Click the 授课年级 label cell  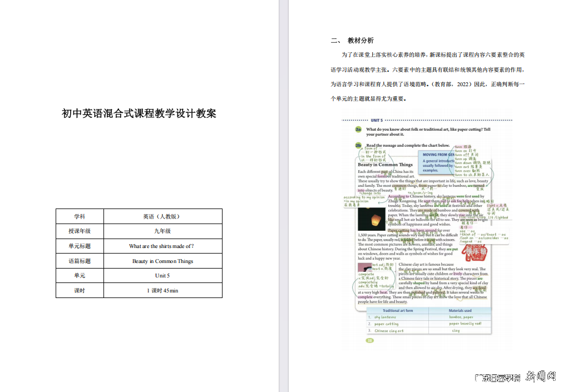click(79, 231)
